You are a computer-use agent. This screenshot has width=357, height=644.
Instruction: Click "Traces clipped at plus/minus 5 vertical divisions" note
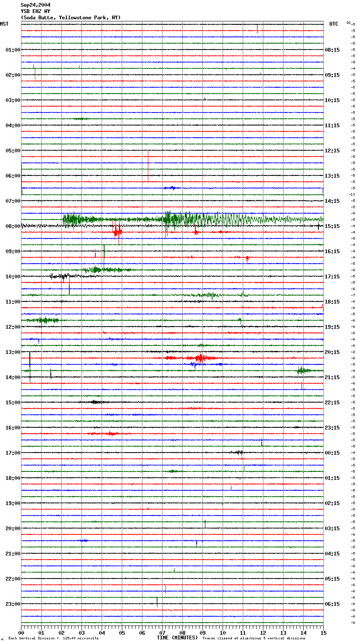pos(254,639)
